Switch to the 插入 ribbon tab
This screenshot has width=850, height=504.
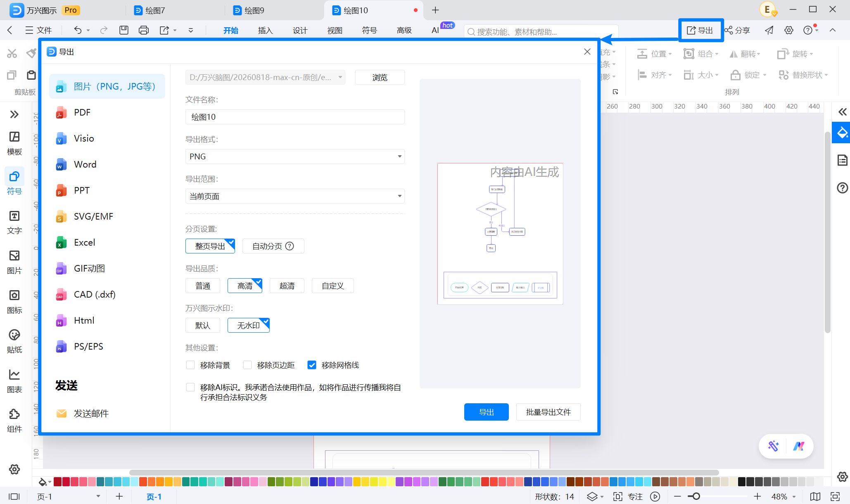click(265, 30)
